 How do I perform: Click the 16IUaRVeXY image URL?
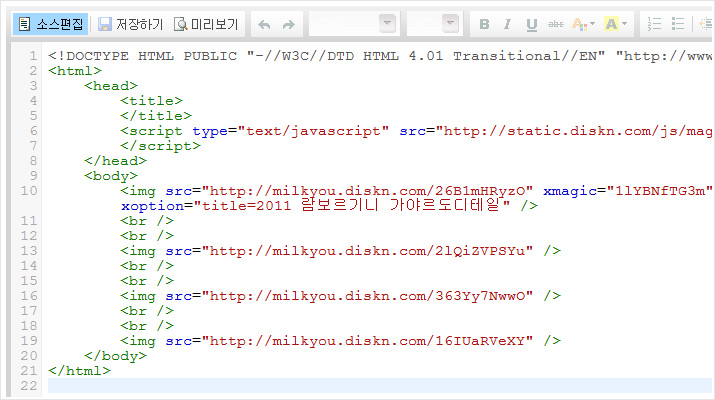tap(368, 341)
